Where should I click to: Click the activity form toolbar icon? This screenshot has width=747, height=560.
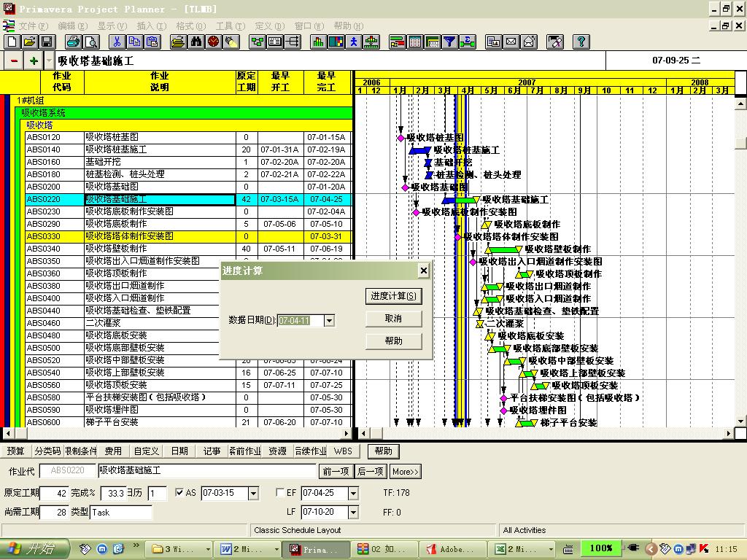pos(275,42)
